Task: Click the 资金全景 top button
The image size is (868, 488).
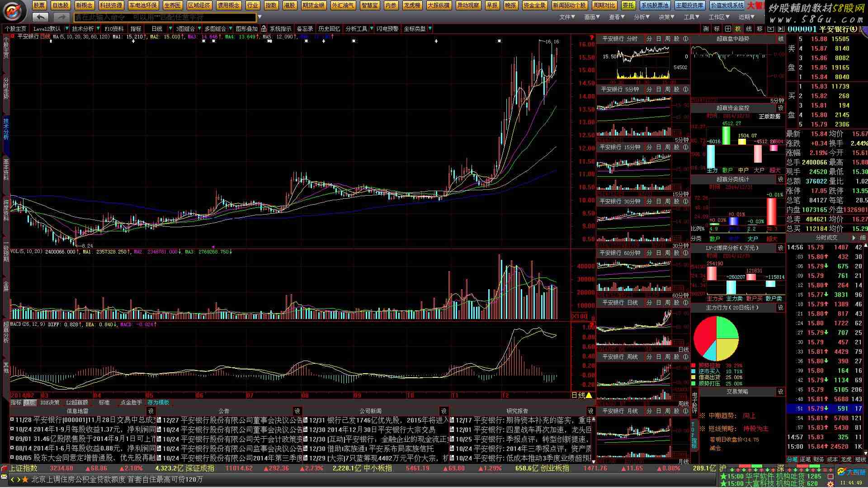Action: 535,5
